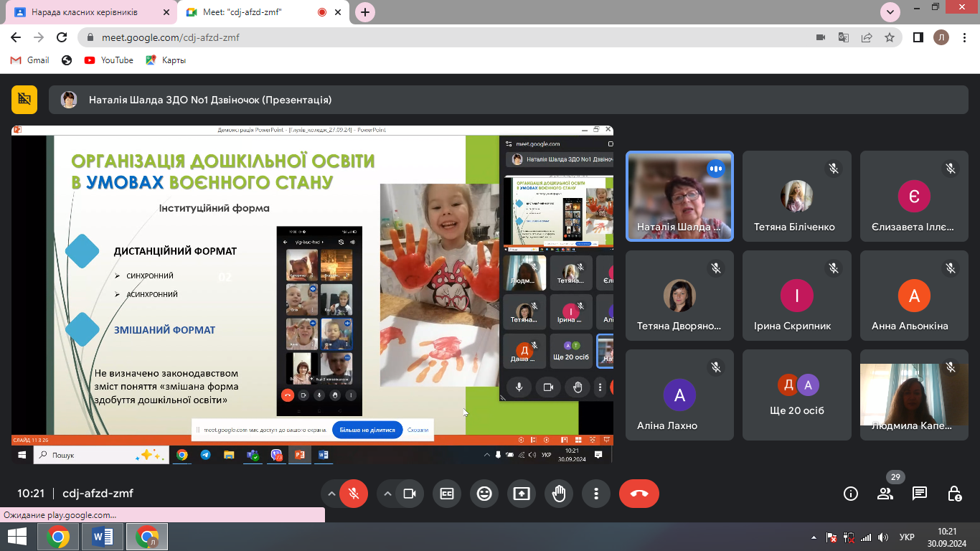Open the emoji reactions panel
The width and height of the screenshot is (980, 551).
pos(484,494)
